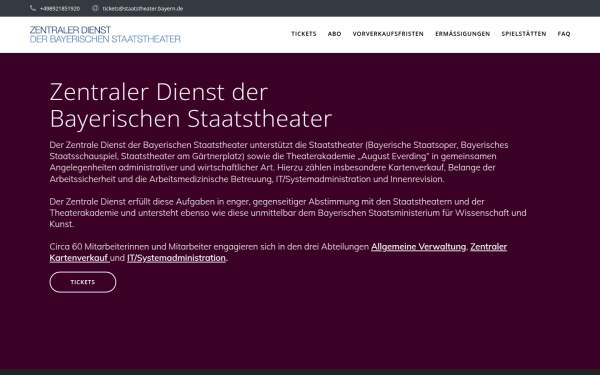Open the TICKETS menu item
The image size is (600, 375).
(x=304, y=34)
